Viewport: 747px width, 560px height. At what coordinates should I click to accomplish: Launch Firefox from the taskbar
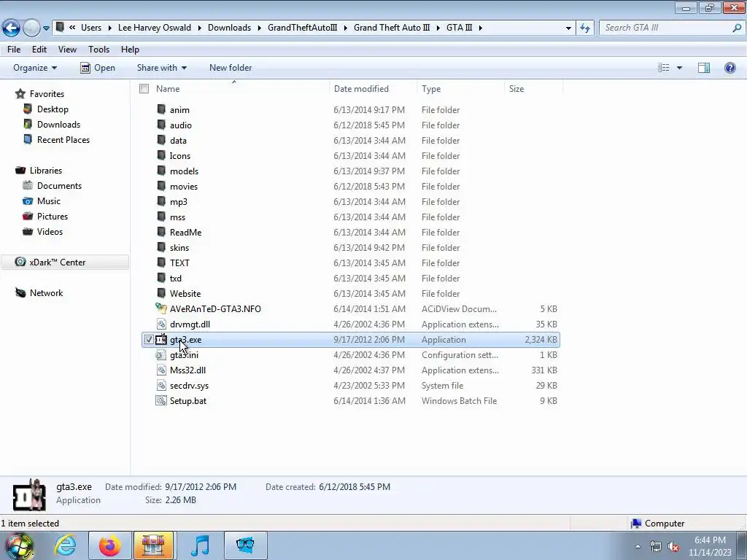(109, 545)
